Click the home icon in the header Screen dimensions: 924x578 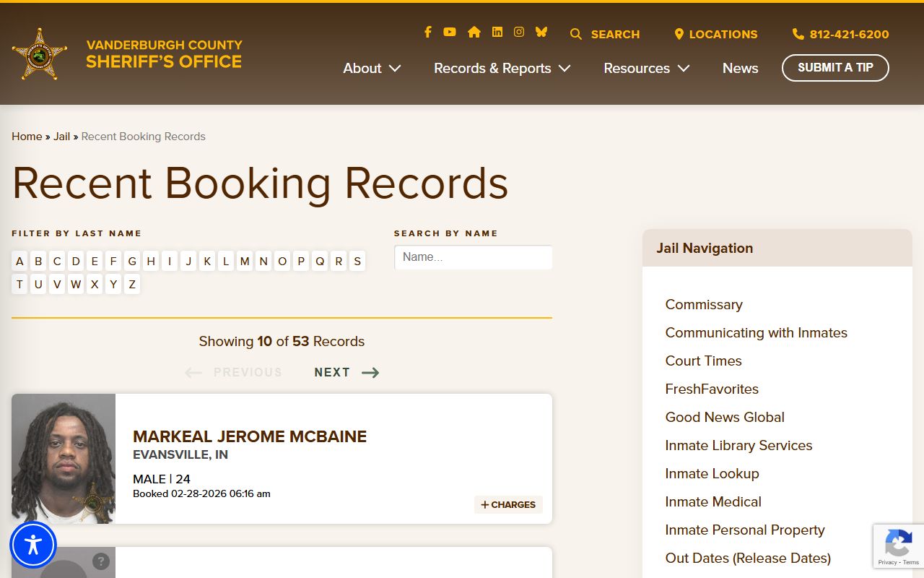coord(474,32)
